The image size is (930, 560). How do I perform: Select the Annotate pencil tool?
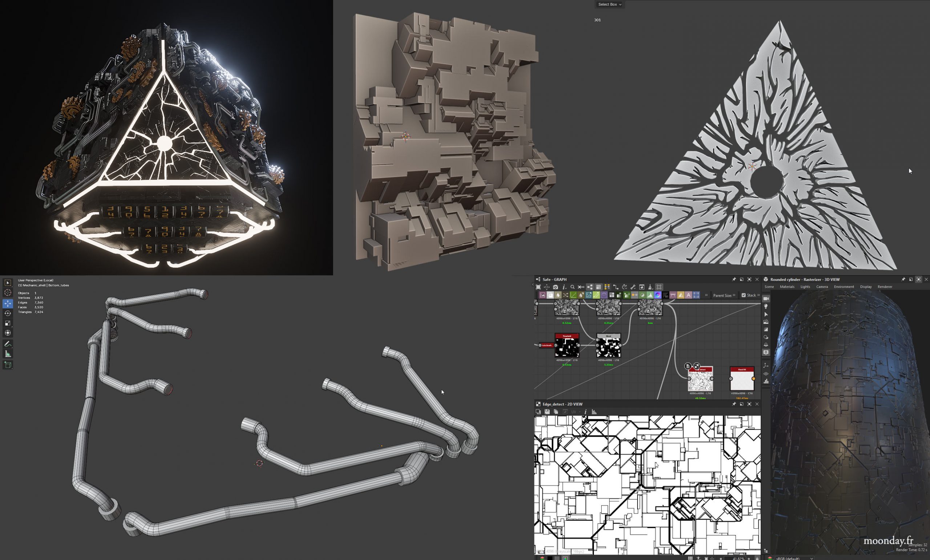click(8, 344)
